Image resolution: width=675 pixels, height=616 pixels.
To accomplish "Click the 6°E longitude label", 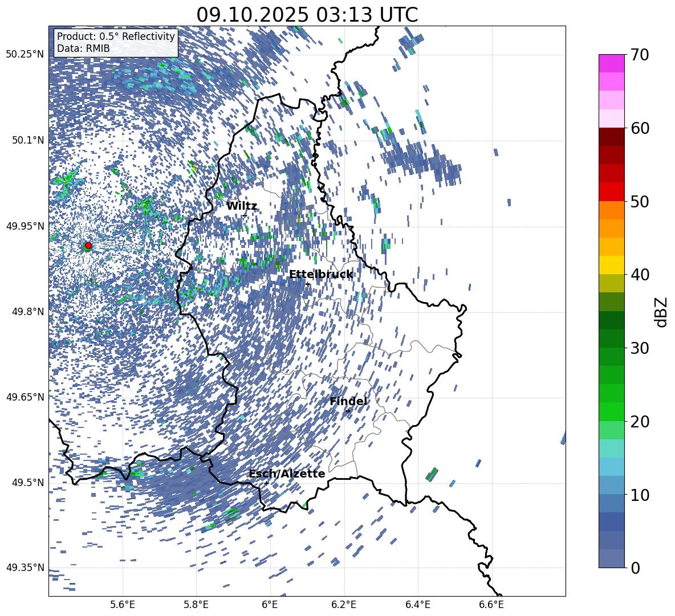I will tap(270, 605).
